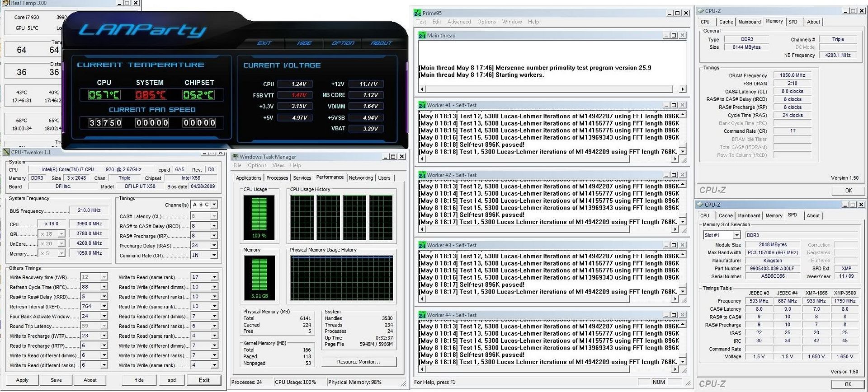Open the View menu in Task Manager

278,165
